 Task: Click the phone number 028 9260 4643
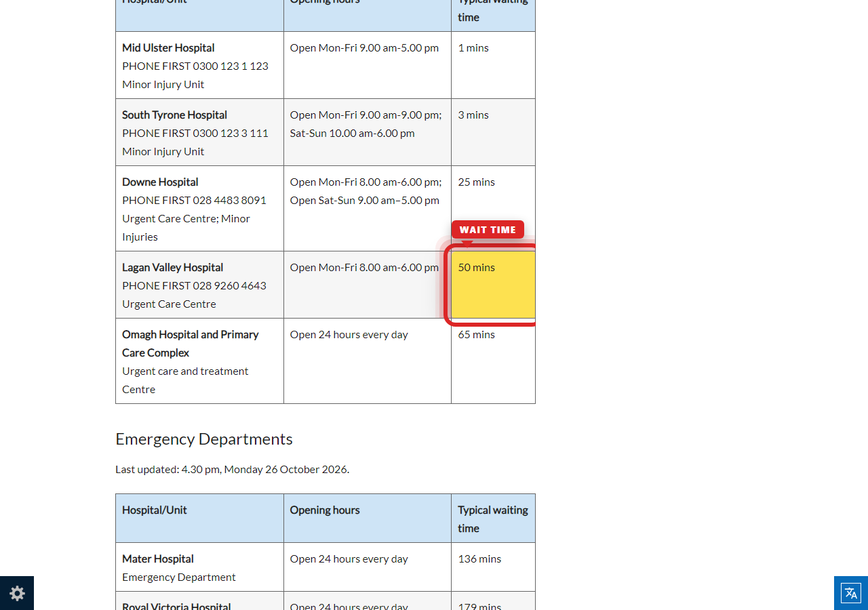pyautogui.click(x=229, y=285)
